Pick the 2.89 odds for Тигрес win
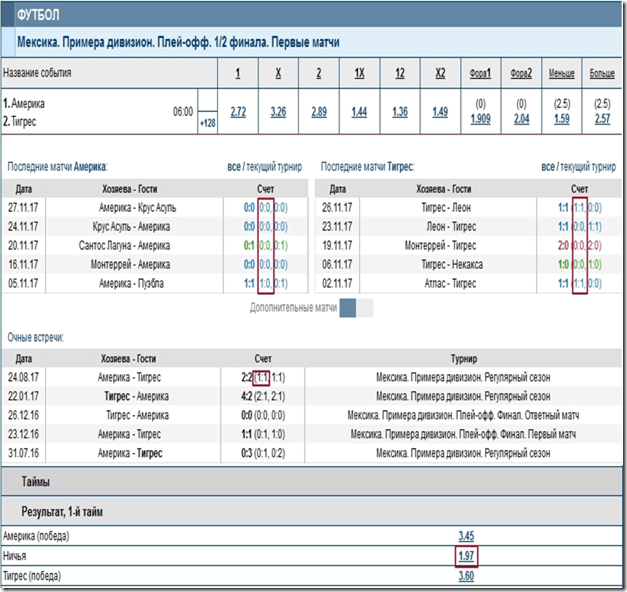Viewport: 627px width, 592px height. coord(319,112)
